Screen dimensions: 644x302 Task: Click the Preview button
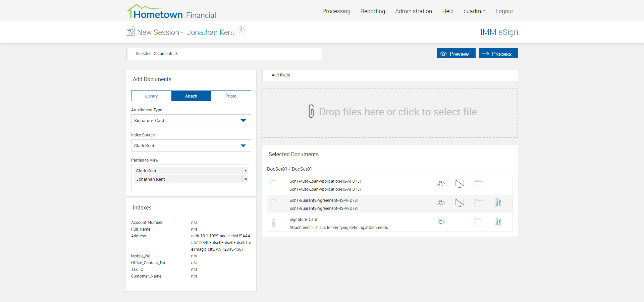click(x=456, y=54)
